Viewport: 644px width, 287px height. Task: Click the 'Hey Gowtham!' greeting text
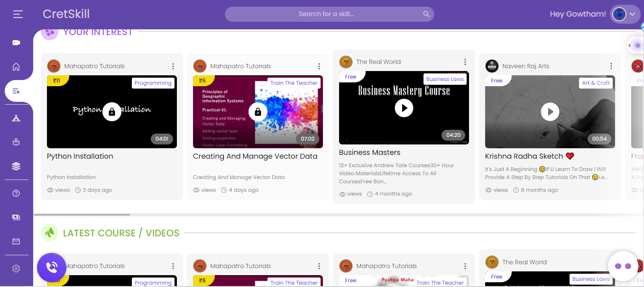tap(578, 14)
